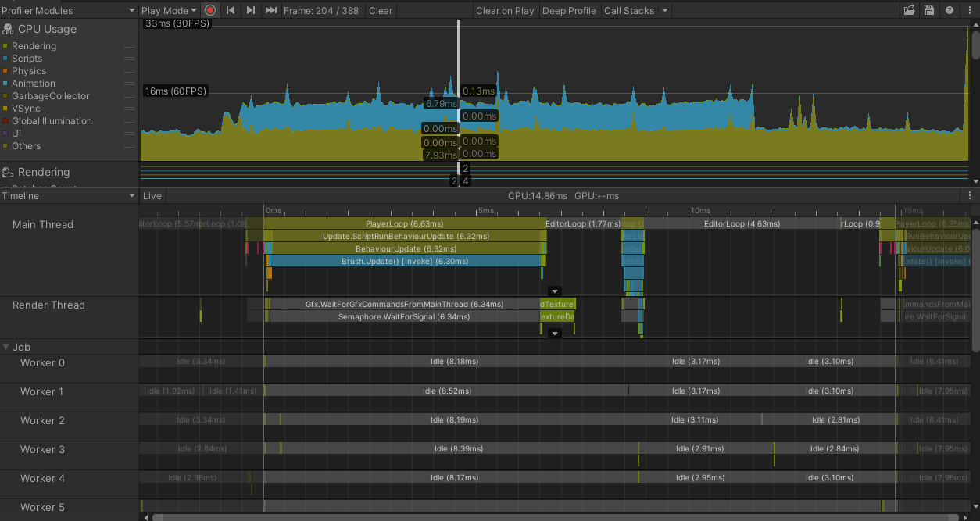Grab the Rendering category reorder handle
This screenshot has height=521, width=980.
coord(130,46)
